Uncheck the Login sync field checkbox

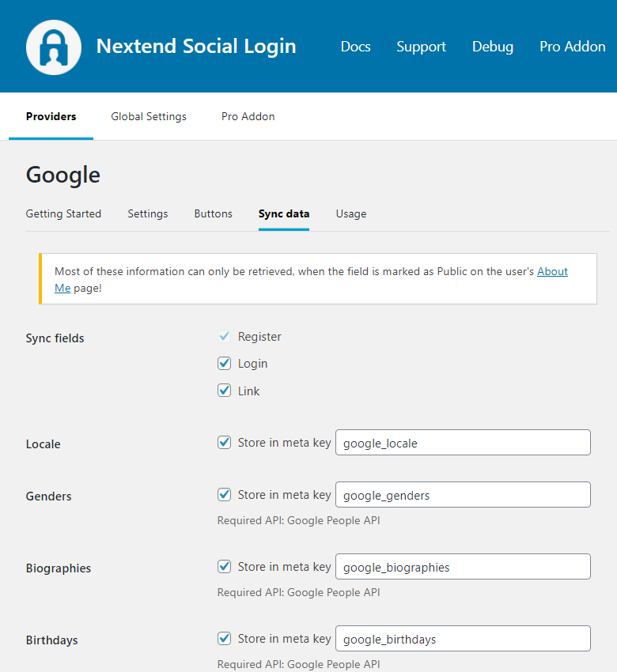[x=225, y=364]
